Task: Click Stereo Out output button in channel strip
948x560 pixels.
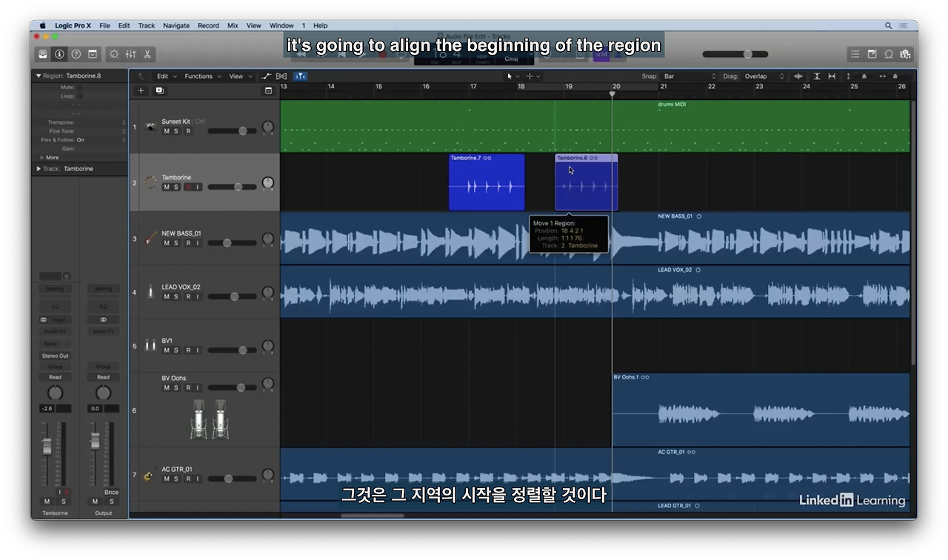Action: click(55, 356)
